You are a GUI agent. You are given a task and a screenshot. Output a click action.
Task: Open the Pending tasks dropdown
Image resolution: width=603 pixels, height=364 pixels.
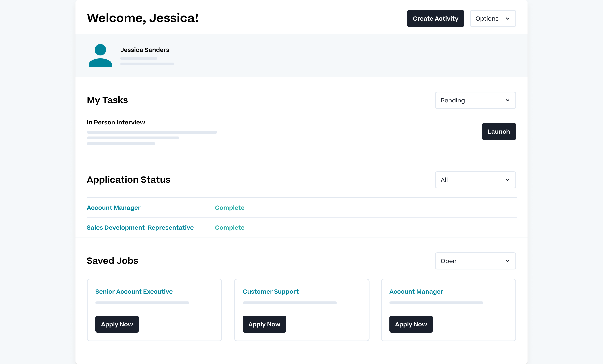(x=475, y=100)
